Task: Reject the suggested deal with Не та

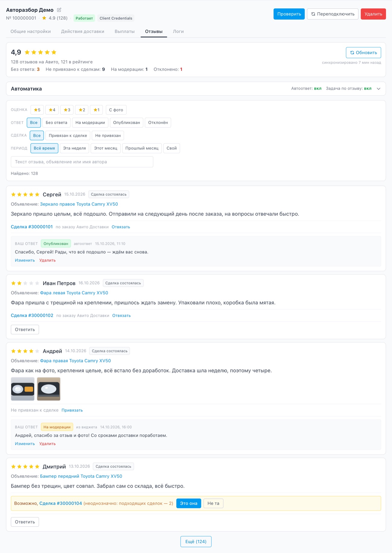Action: click(x=213, y=503)
